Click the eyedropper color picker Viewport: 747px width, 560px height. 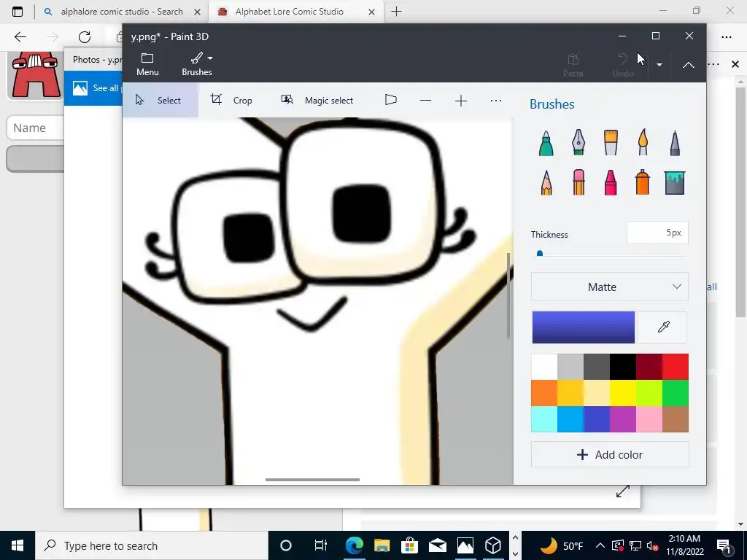pyautogui.click(x=663, y=327)
